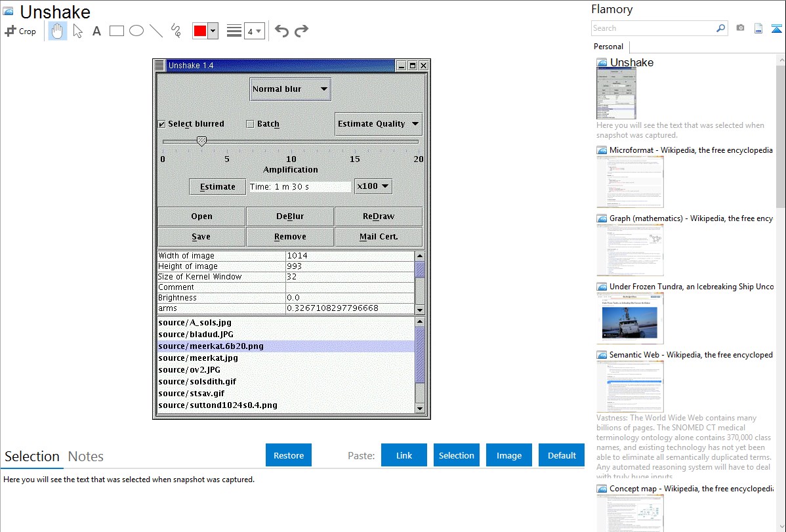This screenshot has height=532, width=786.
Task: Open the x100 multiplier dropdown
Action: point(373,186)
